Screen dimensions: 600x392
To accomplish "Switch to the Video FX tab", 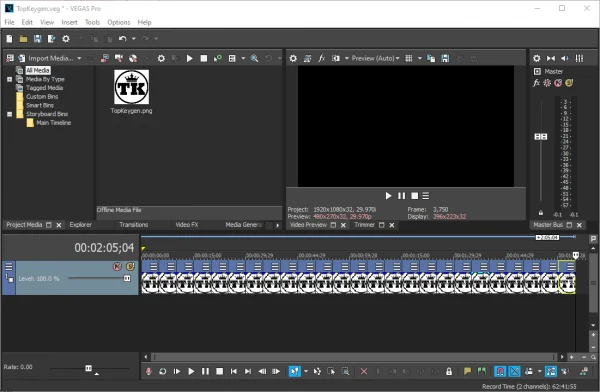I will tap(187, 225).
